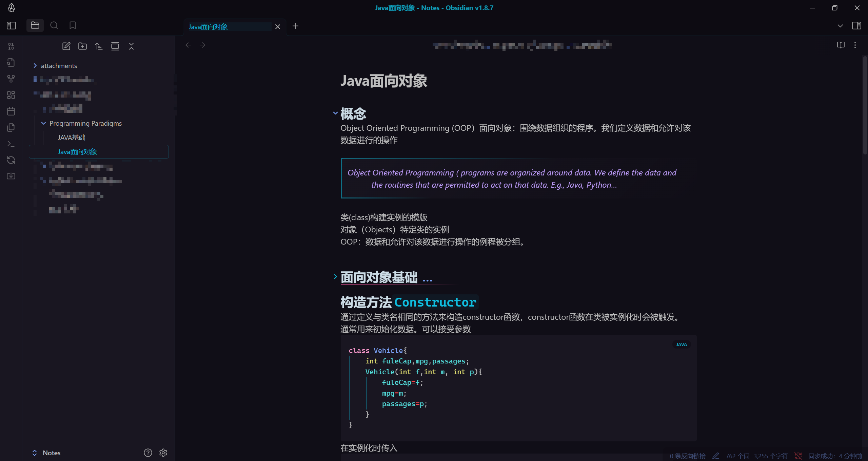Select Java面向对象 note in file tree
The width and height of the screenshot is (868, 461).
click(99, 152)
